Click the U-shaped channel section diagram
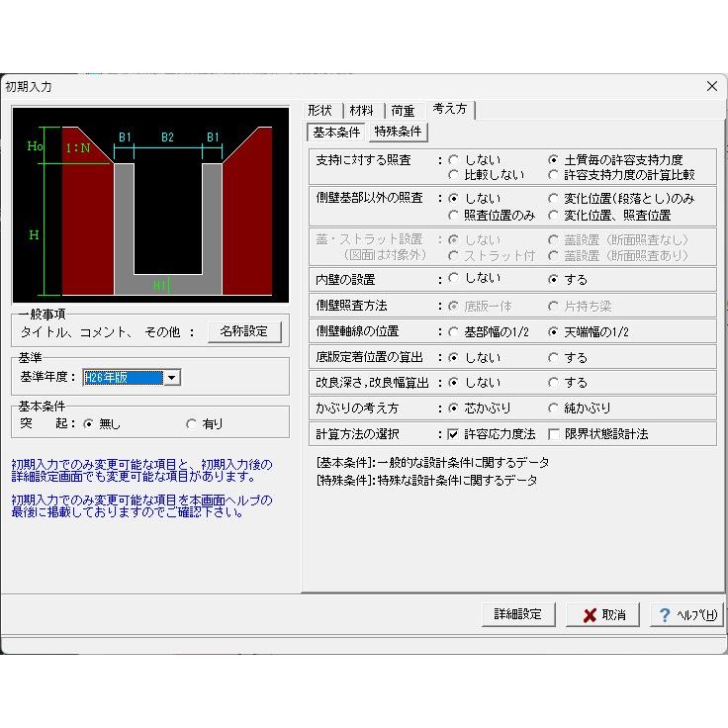 click(150, 205)
